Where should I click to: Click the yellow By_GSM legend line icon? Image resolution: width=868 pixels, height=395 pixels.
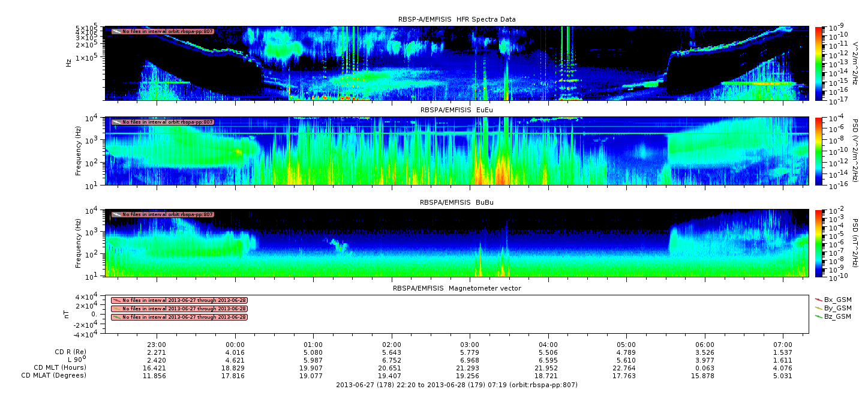[x=819, y=307]
